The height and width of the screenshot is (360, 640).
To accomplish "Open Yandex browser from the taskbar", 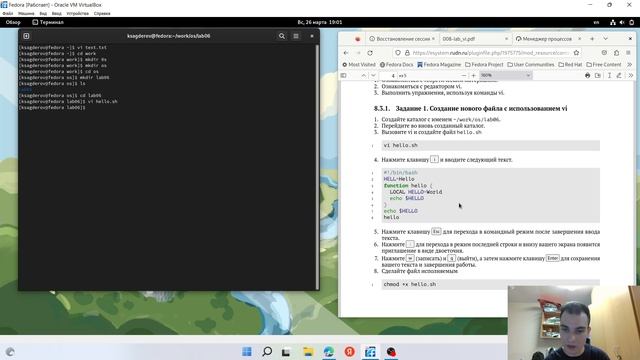I will tap(349, 351).
